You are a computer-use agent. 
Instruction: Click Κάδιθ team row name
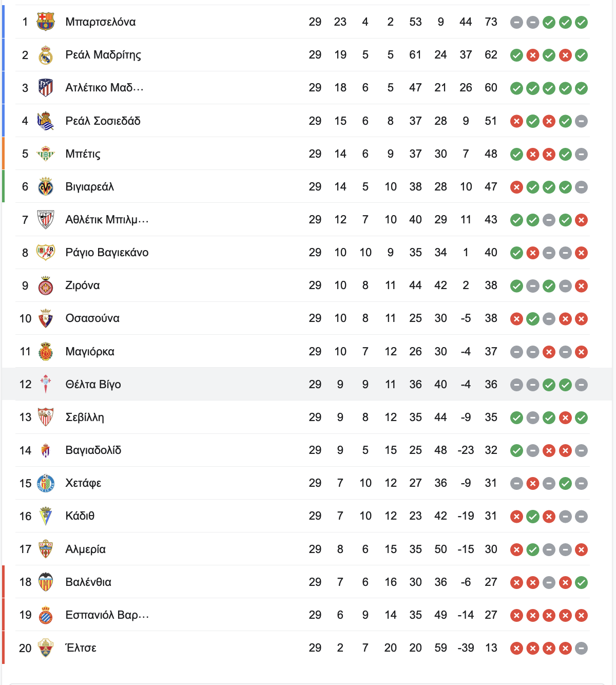click(80, 516)
